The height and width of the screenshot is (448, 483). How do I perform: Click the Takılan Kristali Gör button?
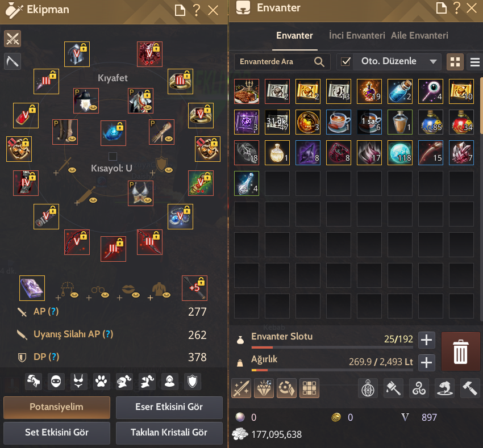tap(169, 432)
